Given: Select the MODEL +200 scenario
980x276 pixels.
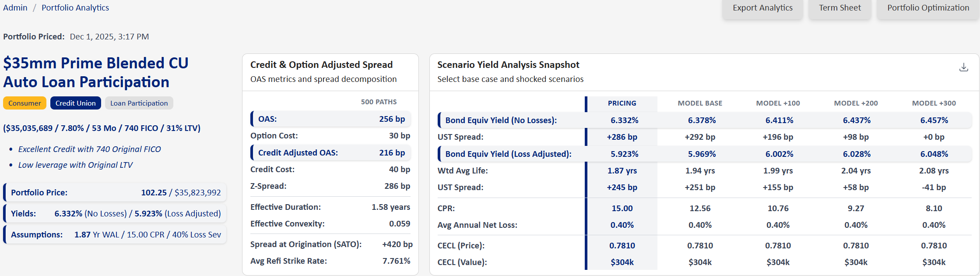Looking at the screenshot, I should point(856,103).
